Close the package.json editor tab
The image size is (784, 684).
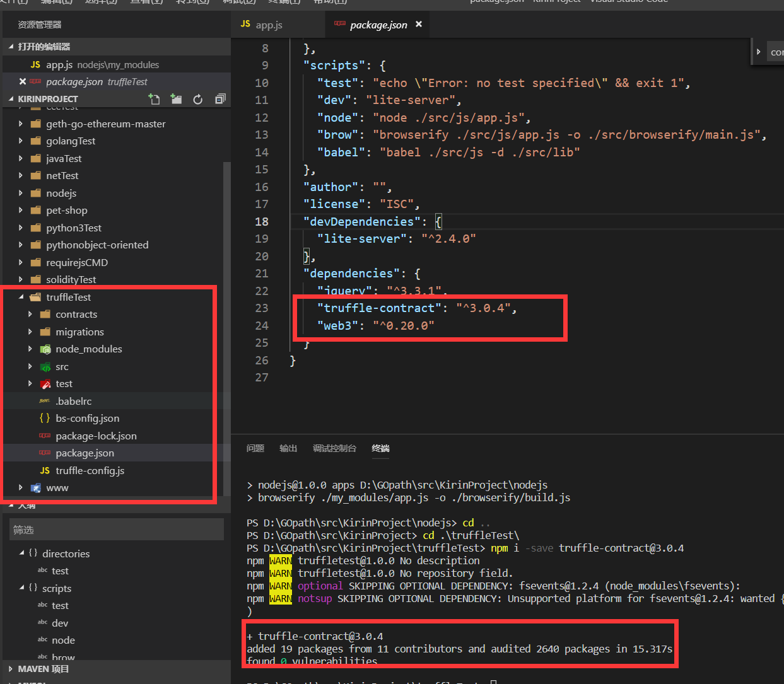419,24
